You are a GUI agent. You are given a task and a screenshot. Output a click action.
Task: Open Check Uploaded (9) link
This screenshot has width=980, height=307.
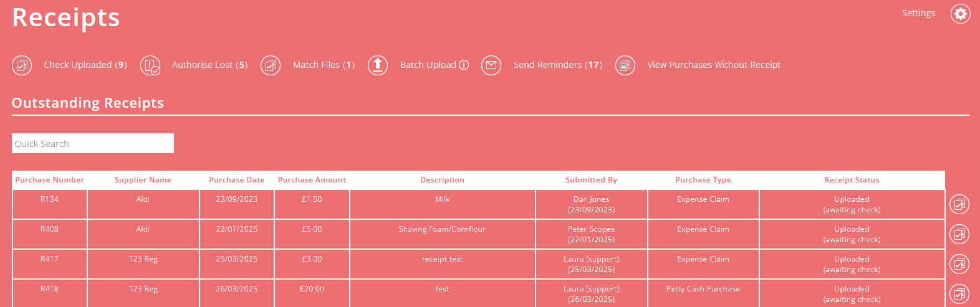pyautogui.click(x=85, y=65)
